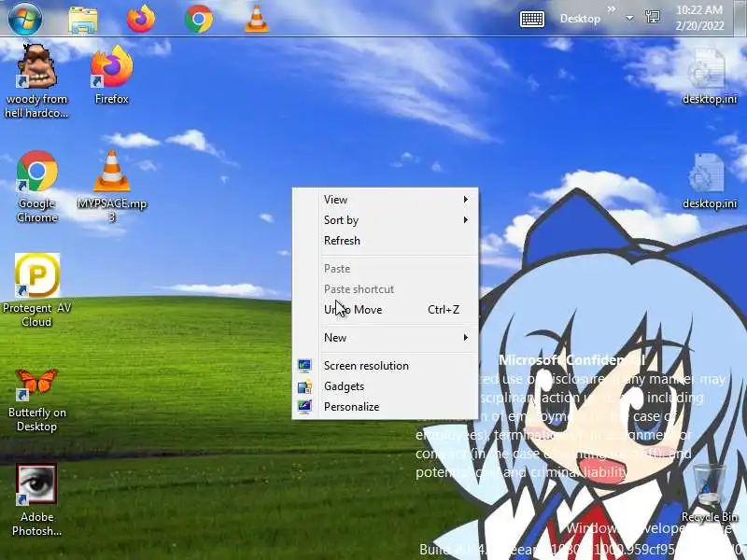Select the lower desktop.ini file
747x560 pixels.
tap(710, 181)
